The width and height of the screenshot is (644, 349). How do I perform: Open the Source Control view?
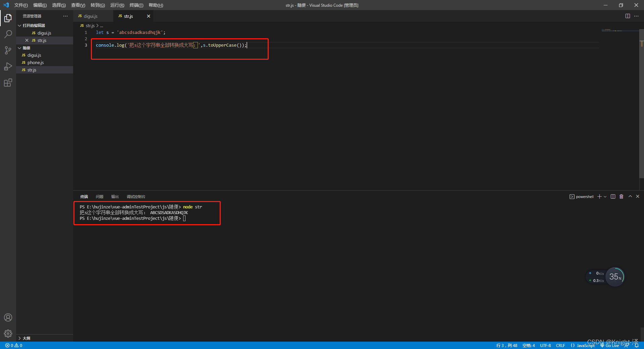(x=8, y=50)
